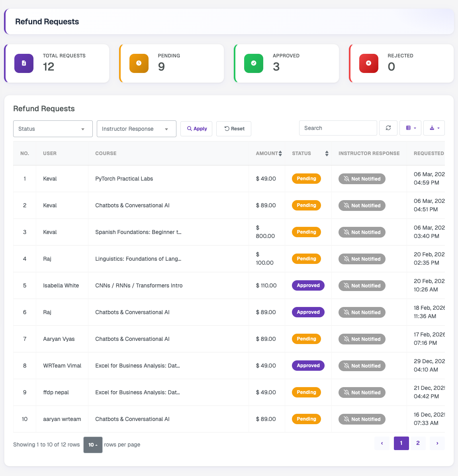Select page 1 in pagination
This screenshot has height=476, width=458.
tap(401, 443)
